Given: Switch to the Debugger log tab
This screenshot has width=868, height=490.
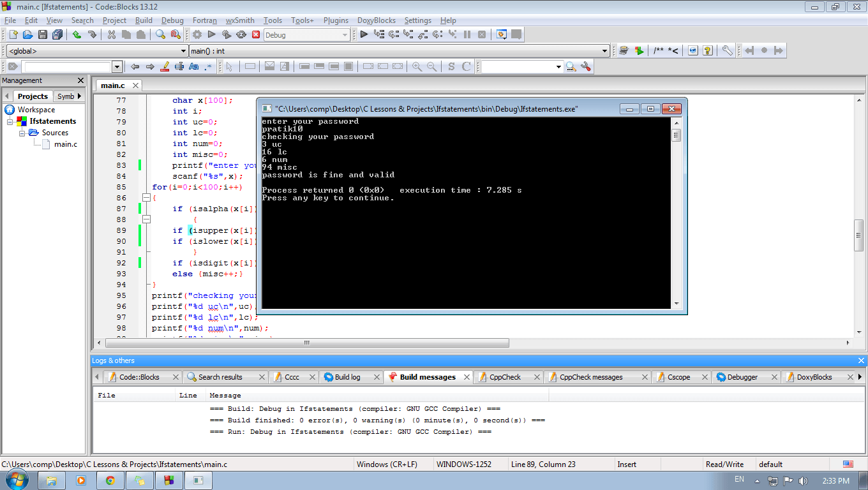Looking at the screenshot, I should (742, 377).
